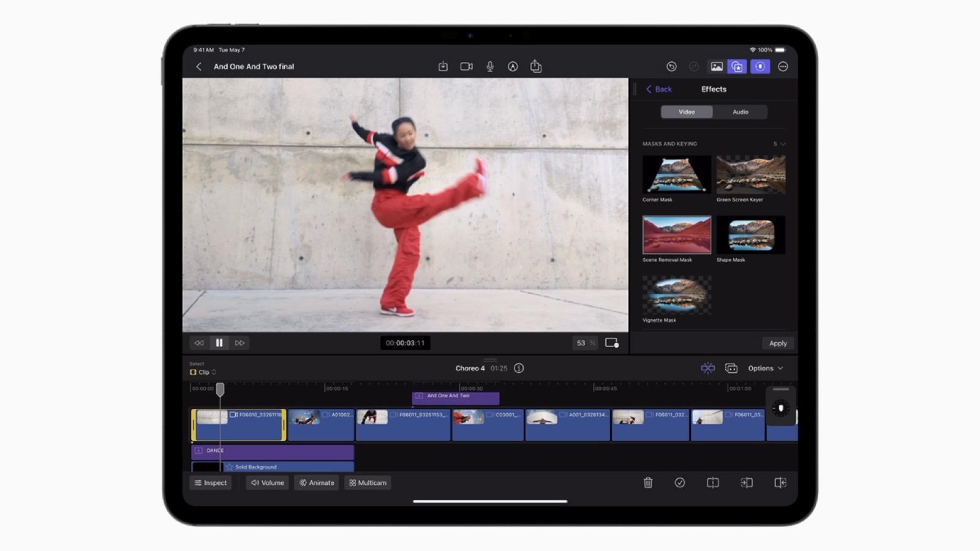Open the import media icon

[x=443, y=67]
